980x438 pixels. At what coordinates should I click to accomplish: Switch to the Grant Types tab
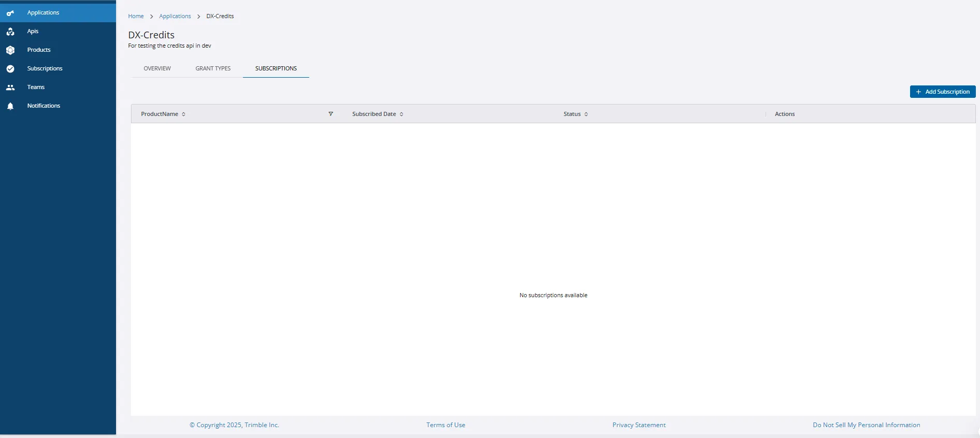click(213, 68)
